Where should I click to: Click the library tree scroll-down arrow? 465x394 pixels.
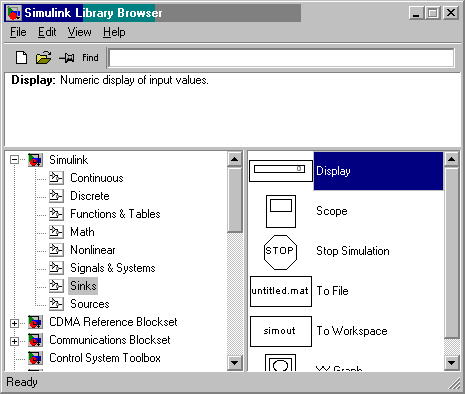(235, 363)
